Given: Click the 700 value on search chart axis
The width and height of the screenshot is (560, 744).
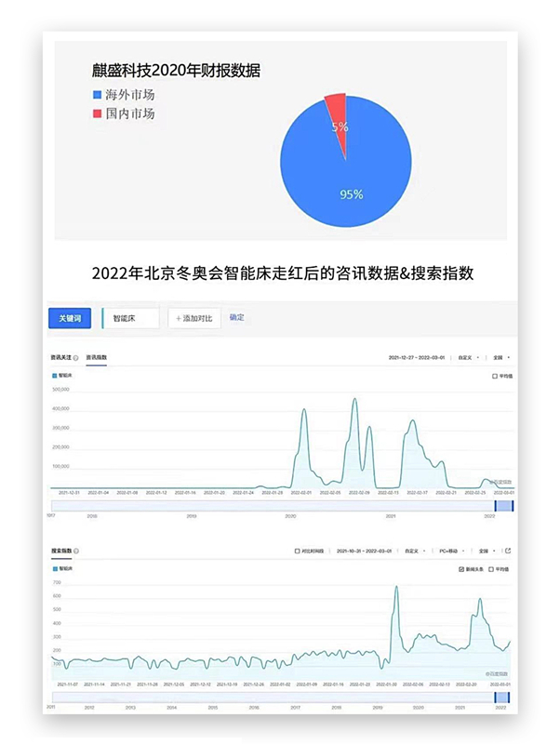Looking at the screenshot, I should tap(57, 582).
